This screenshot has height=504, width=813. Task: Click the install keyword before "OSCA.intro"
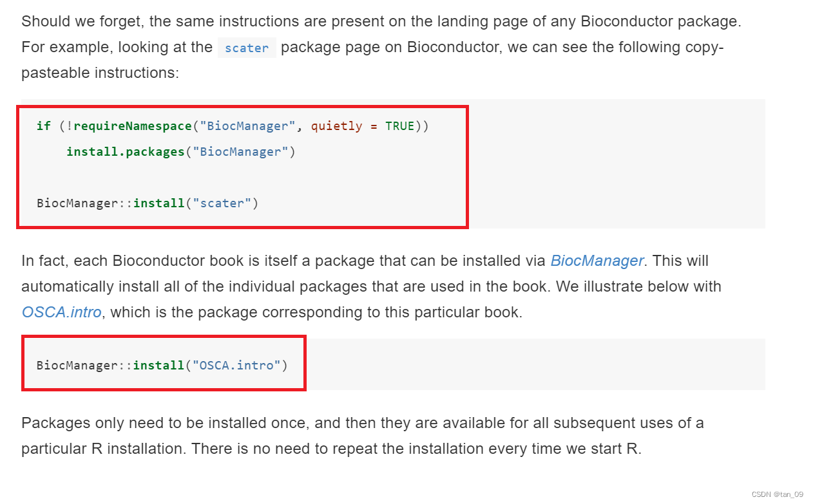coord(158,366)
